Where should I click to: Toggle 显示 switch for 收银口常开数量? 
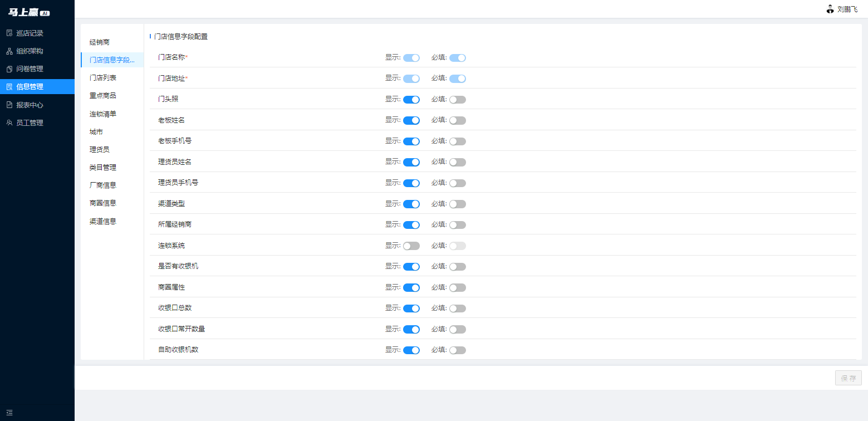pyautogui.click(x=411, y=329)
